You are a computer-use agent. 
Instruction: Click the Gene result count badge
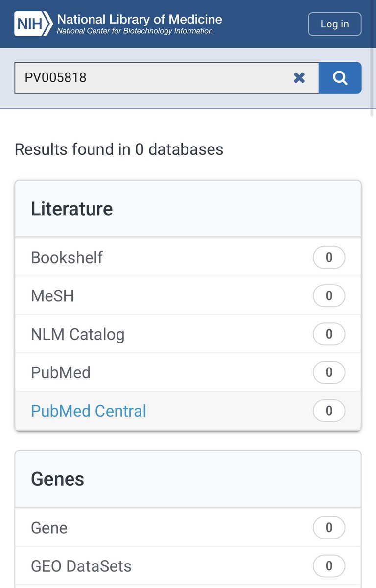click(329, 528)
